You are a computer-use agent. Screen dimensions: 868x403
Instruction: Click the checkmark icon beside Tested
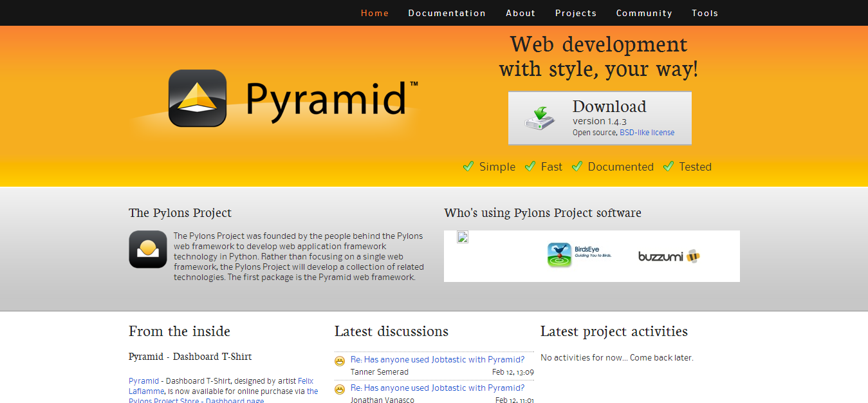click(669, 166)
